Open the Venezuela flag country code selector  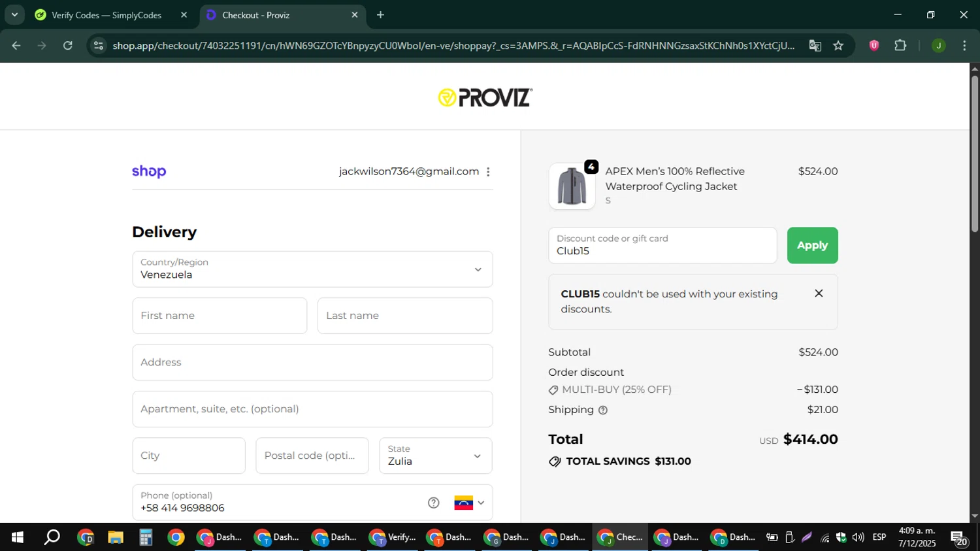click(x=469, y=503)
